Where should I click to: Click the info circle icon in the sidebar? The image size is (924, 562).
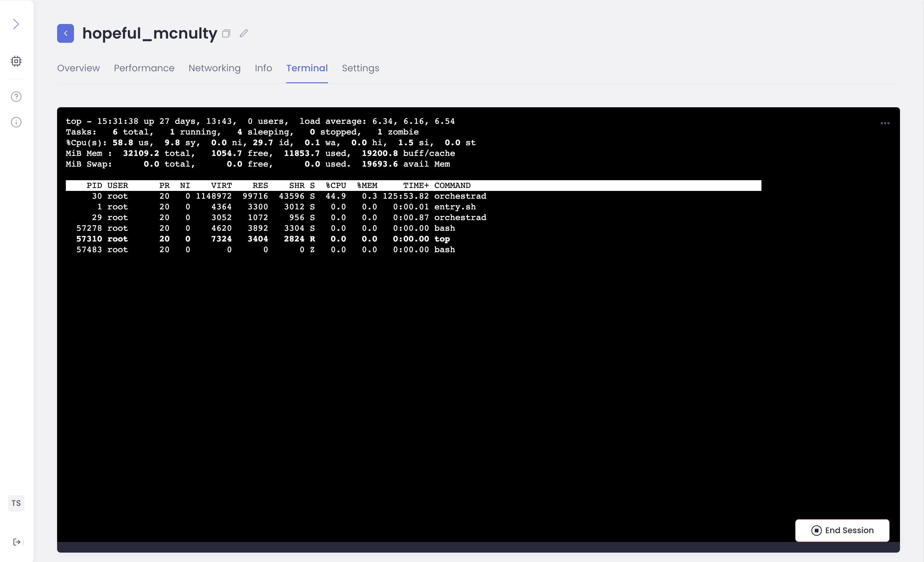pyautogui.click(x=16, y=122)
